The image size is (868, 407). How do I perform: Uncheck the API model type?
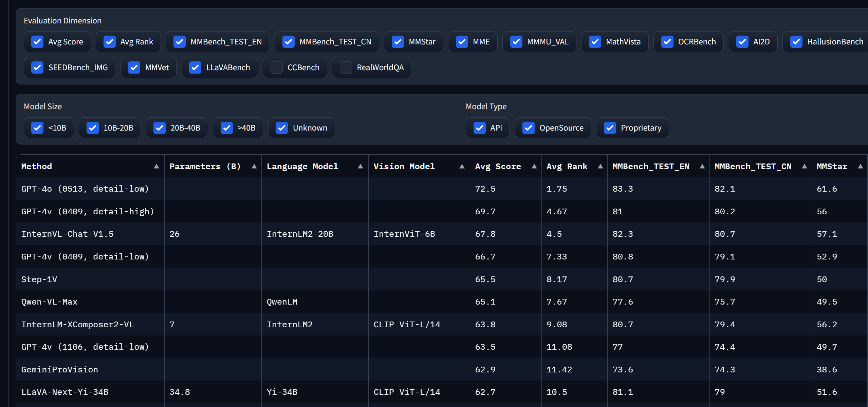[x=480, y=128]
